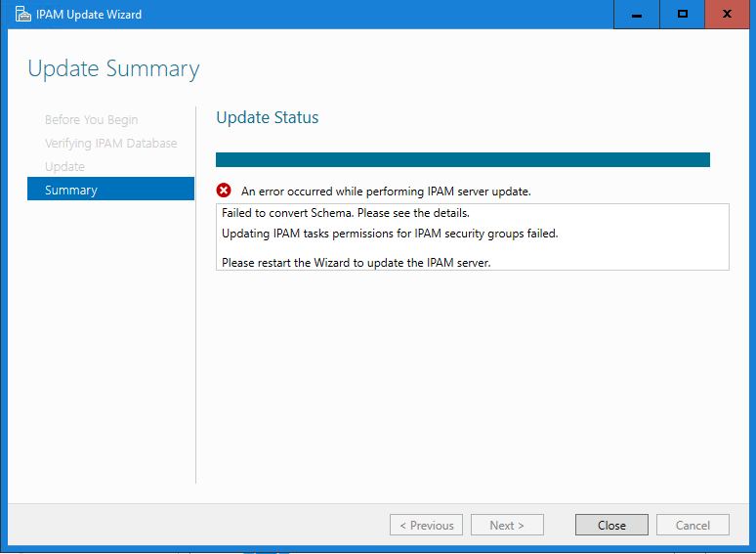Screen dimensions: 756x554
Task: Click the Update Status heading
Action: pyautogui.click(x=267, y=117)
